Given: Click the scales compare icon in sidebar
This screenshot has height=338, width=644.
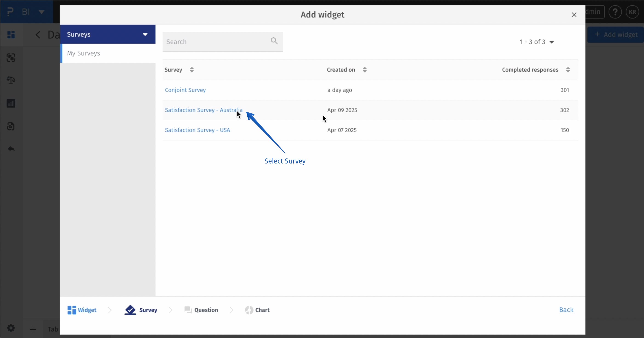Looking at the screenshot, I should [x=11, y=80].
